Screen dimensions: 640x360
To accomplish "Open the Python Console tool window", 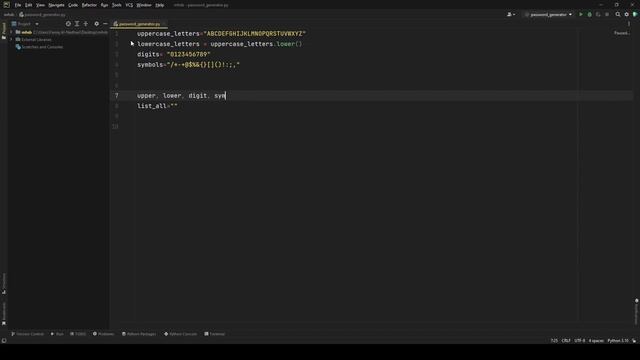I will coord(180,334).
